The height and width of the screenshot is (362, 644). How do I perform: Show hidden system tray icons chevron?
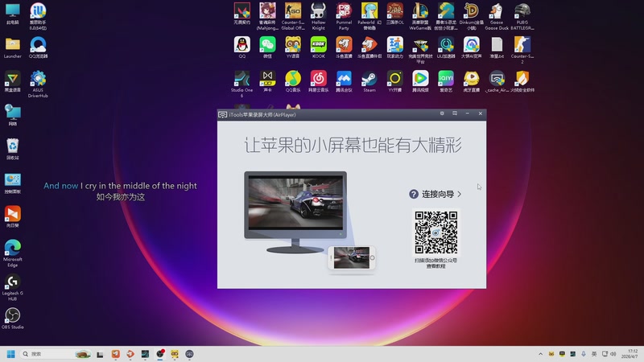point(540,354)
